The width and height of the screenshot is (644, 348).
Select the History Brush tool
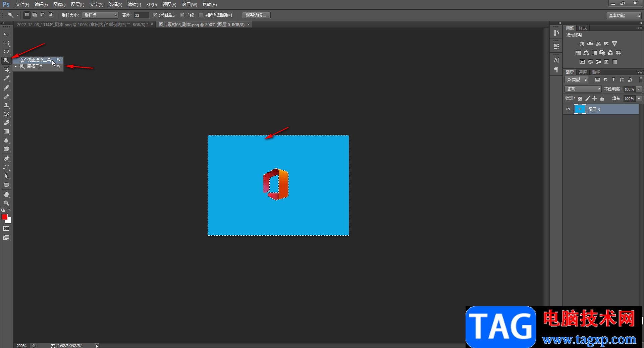pyautogui.click(x=6, y=114)
